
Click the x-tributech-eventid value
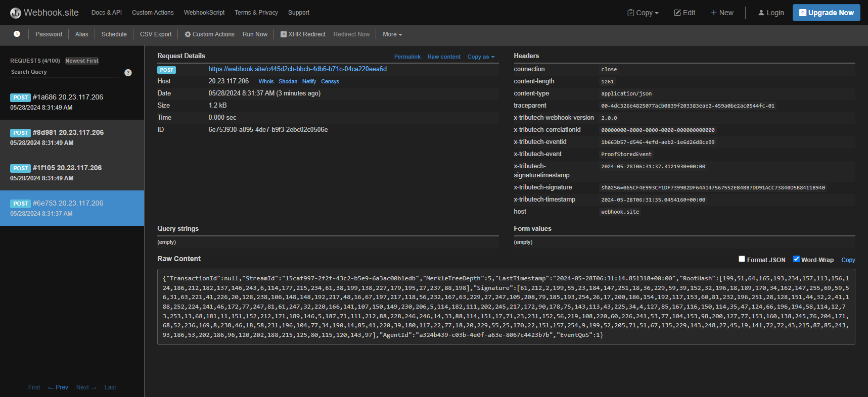(658, 142)
